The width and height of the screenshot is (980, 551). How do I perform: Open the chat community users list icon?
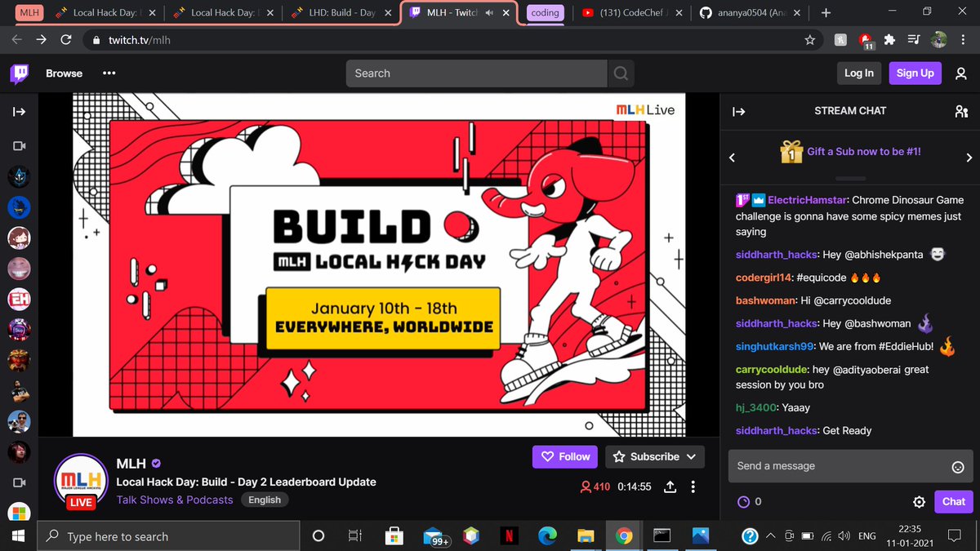[960, 112]
